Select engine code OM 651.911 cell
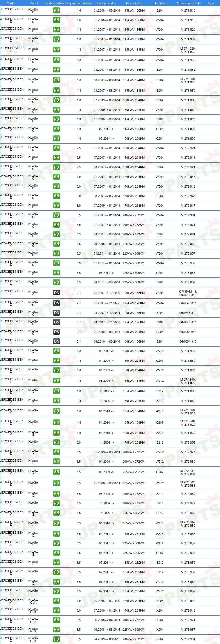 [x=188, y=332]
